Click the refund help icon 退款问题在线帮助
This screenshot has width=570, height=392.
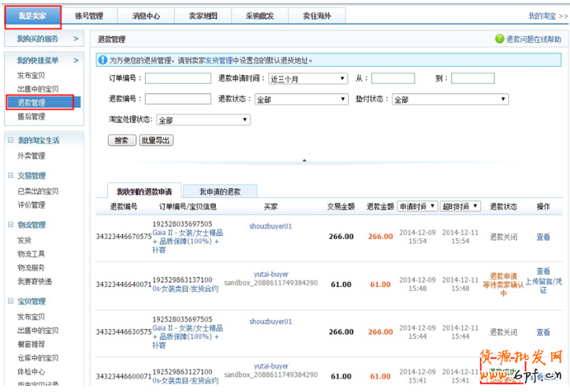(x=500, y=39)
